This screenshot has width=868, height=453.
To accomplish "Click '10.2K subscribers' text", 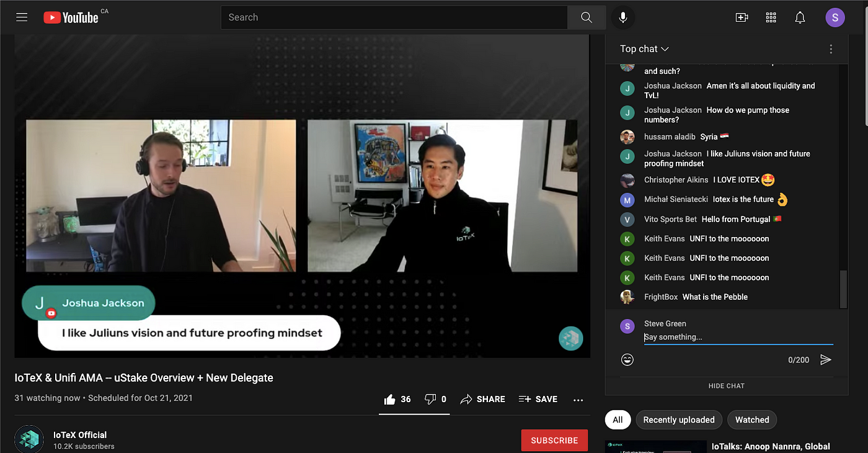I will click(x=84, y=446).
